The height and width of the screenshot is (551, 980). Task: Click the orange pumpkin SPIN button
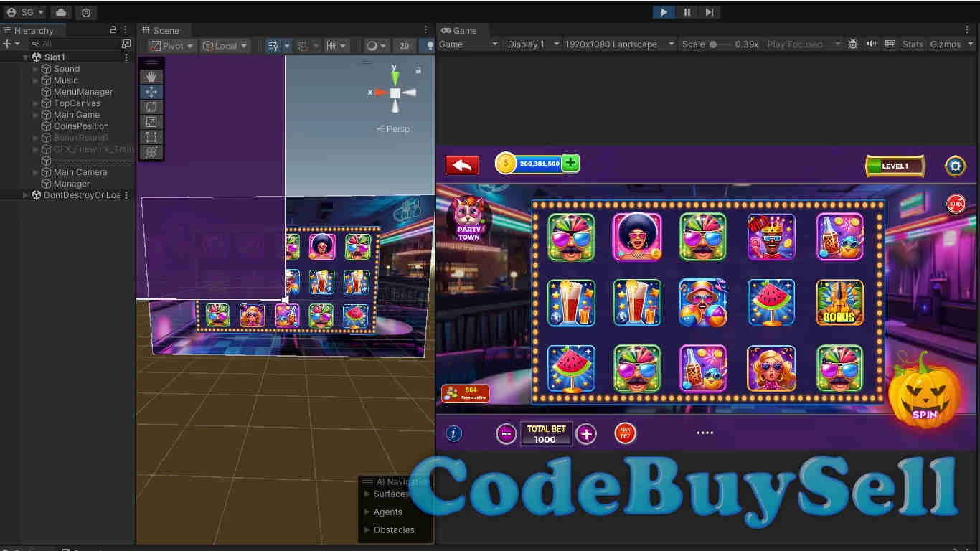click(925, 391)
